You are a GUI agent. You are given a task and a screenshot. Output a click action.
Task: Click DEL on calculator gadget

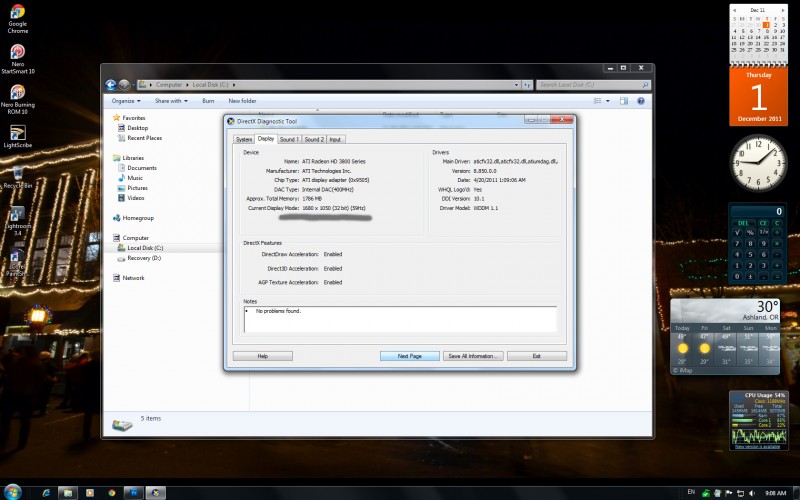tap(743, 223)
